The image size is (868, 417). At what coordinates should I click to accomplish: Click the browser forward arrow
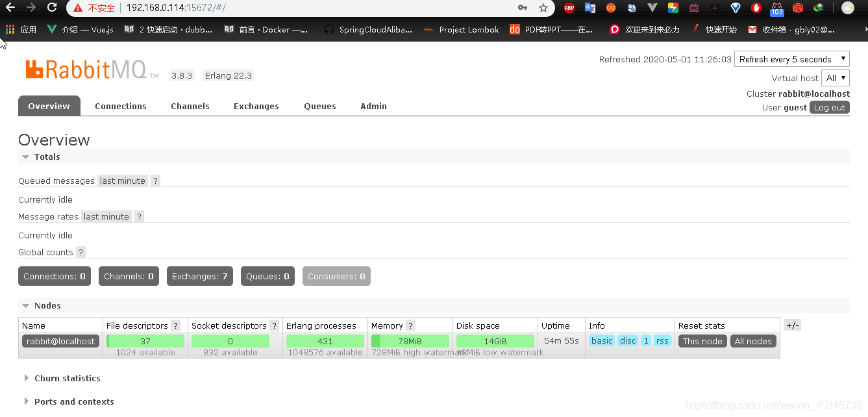31,8
